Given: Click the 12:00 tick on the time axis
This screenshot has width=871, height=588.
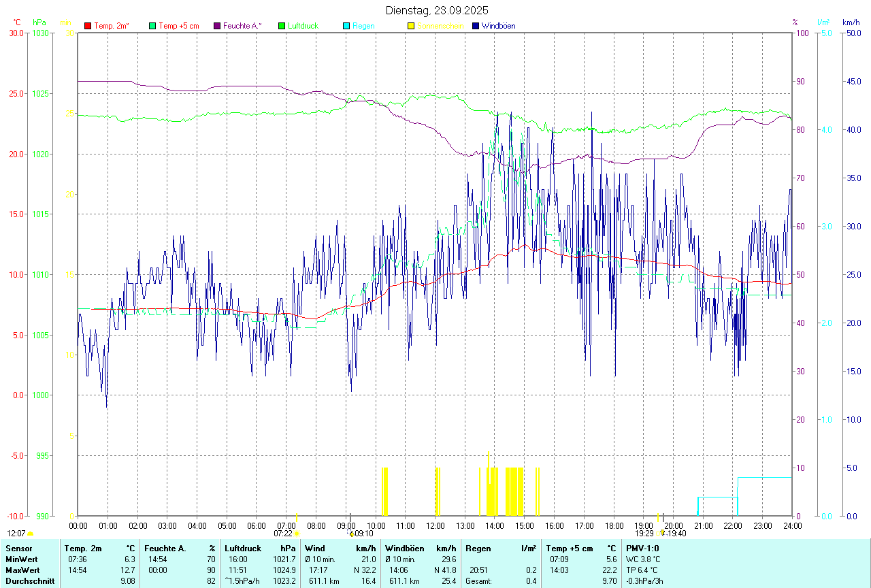Looking at the screenshot, I should [435, 525].
